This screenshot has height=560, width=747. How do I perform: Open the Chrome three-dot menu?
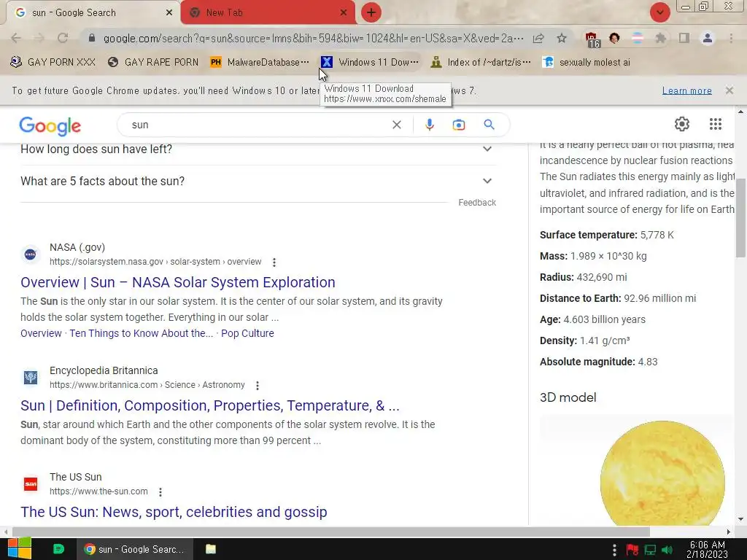coord(731,38)
